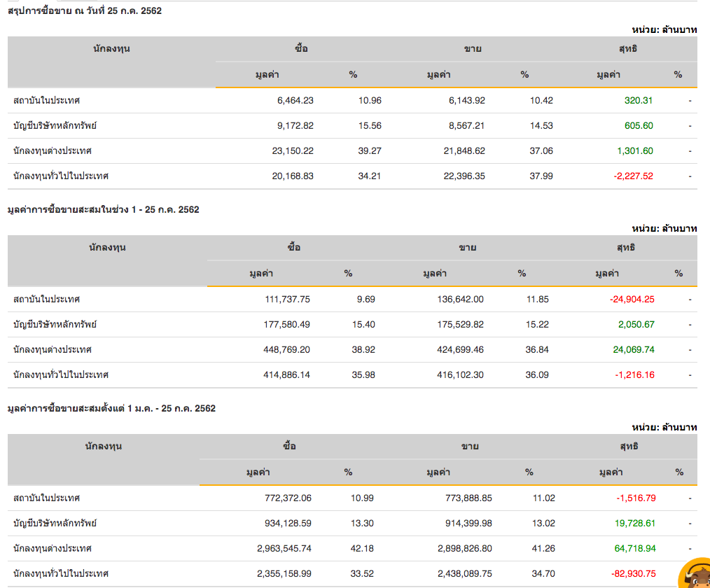Click the sell percentage 41.26 cell

tap(543, 548)
